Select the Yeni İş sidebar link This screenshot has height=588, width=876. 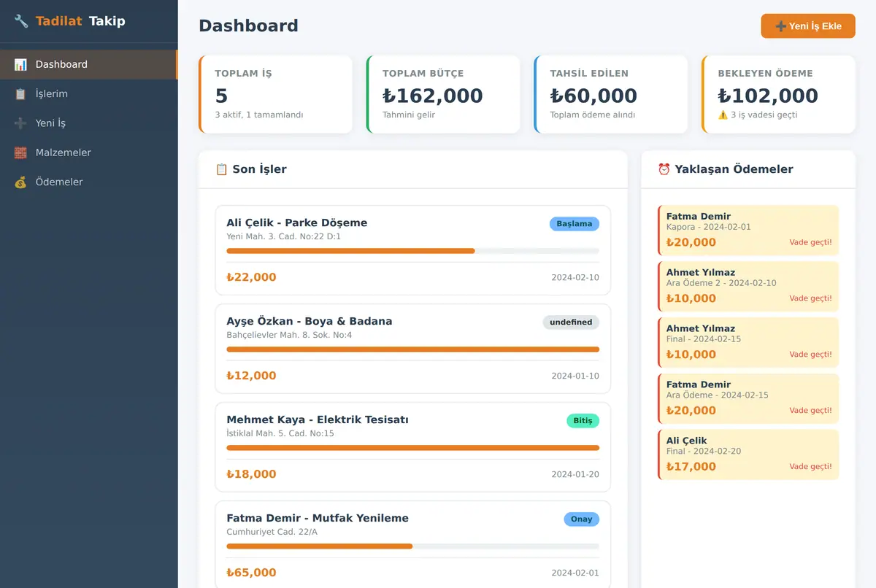click(x=88, y=123)
